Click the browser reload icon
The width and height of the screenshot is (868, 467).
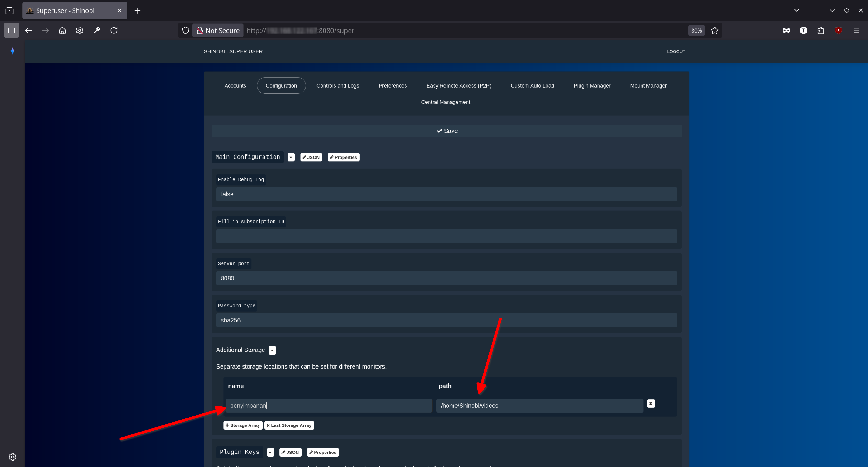[x=114, y=30]
